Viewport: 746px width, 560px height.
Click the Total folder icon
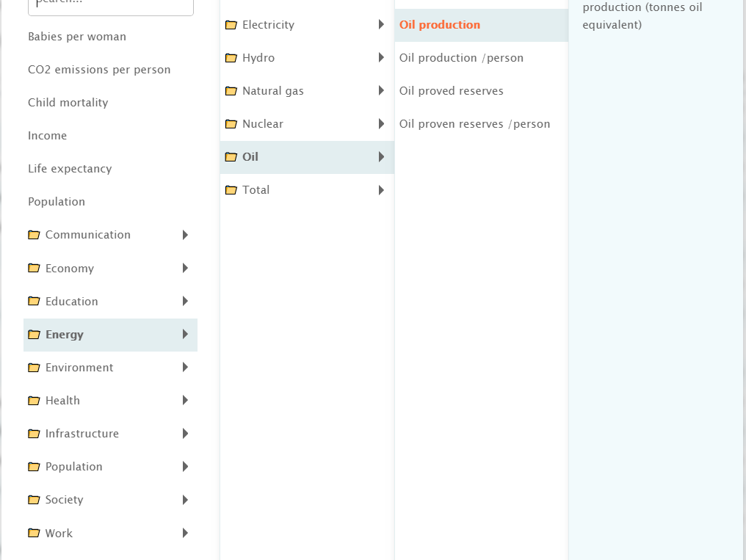[x=231, y=190]
